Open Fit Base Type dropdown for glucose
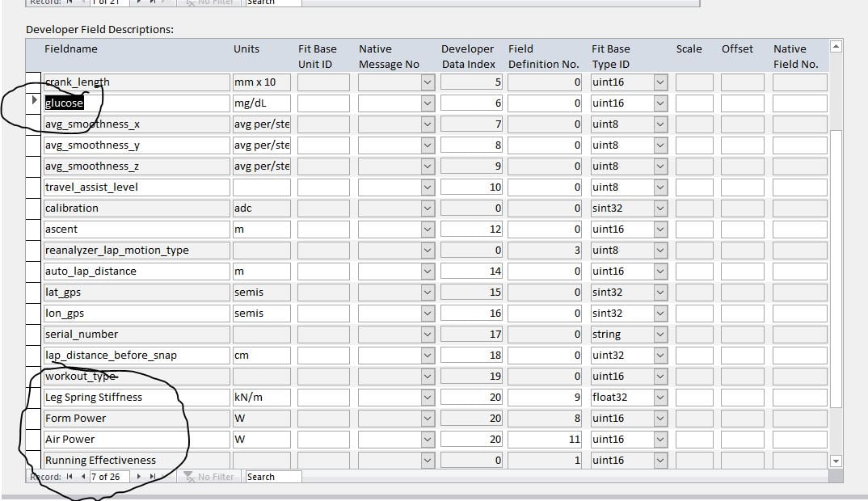Image resolution: width=868 pixels, height=501 pixels. [660, 103]
